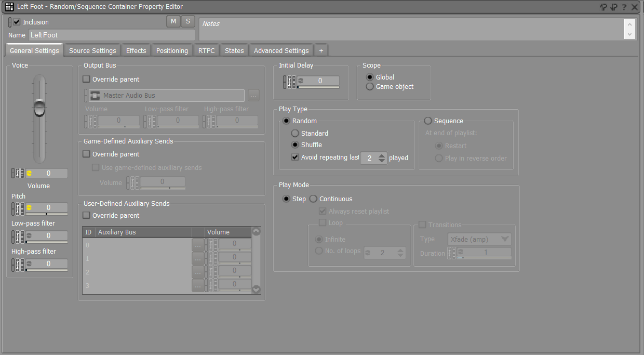Go to the RTPC tab
The image size is (644, 355).
[206, 50]
